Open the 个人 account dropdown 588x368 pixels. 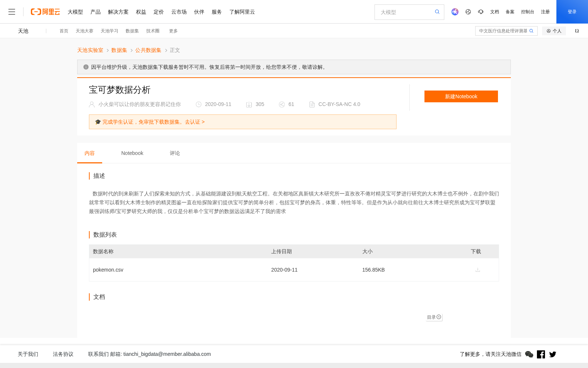click(x=554, y=31)
